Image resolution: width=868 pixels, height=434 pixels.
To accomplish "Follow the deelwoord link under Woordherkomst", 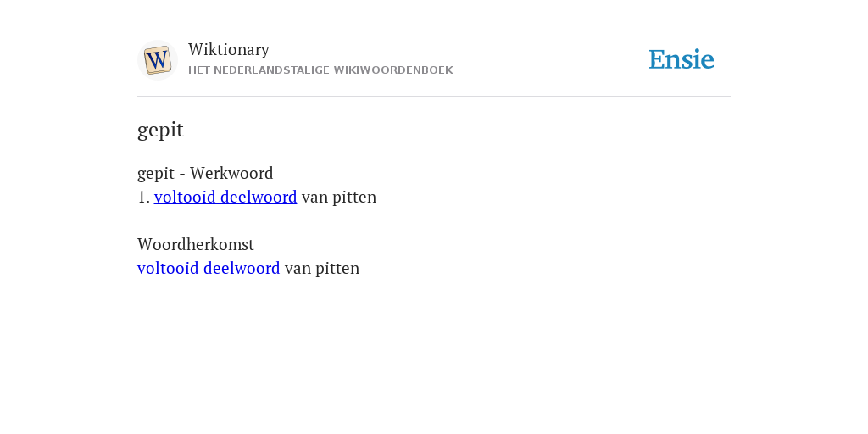I will coord(242,268).
